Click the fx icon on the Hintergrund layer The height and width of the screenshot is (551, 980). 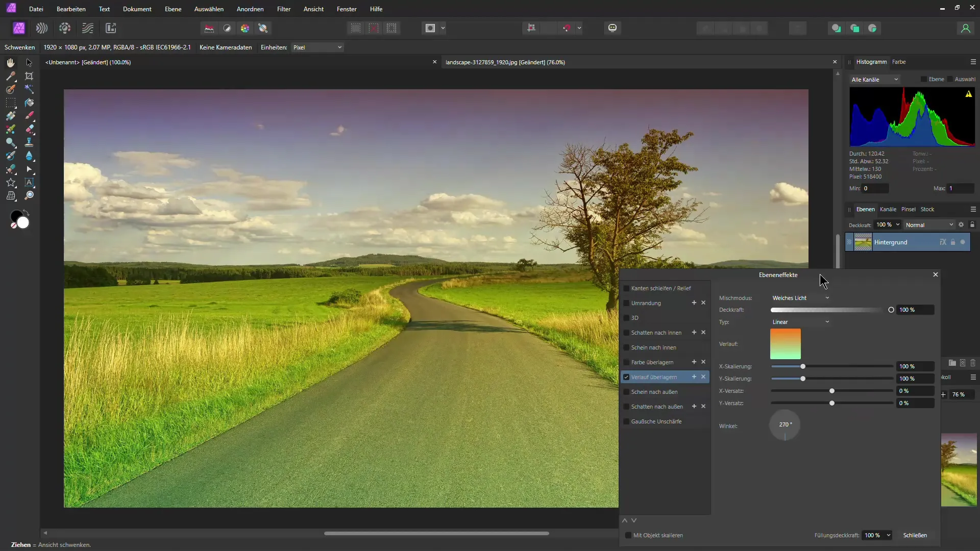pos(943,242)
